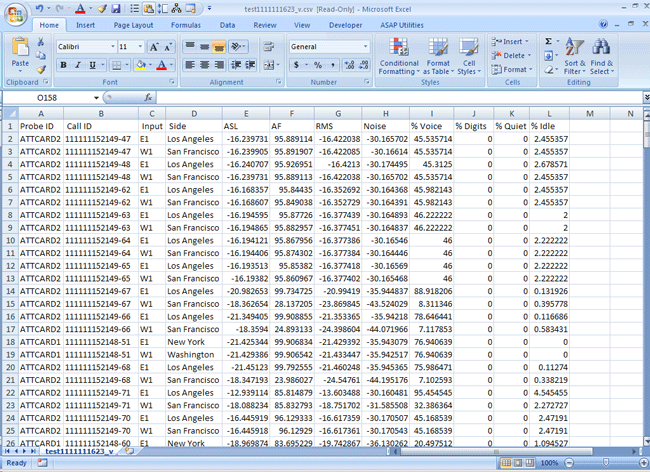Open the Insert tab
The width and height of the screenshot is (650, 472).
85,25
